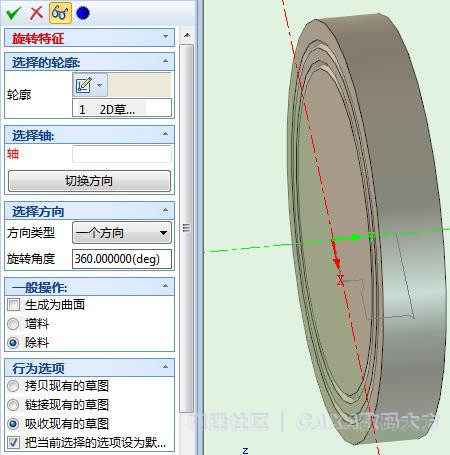Click the sketch pencil icon beside 轮廓
Viewport: 450px width, 455px height.
pos(84,85)
